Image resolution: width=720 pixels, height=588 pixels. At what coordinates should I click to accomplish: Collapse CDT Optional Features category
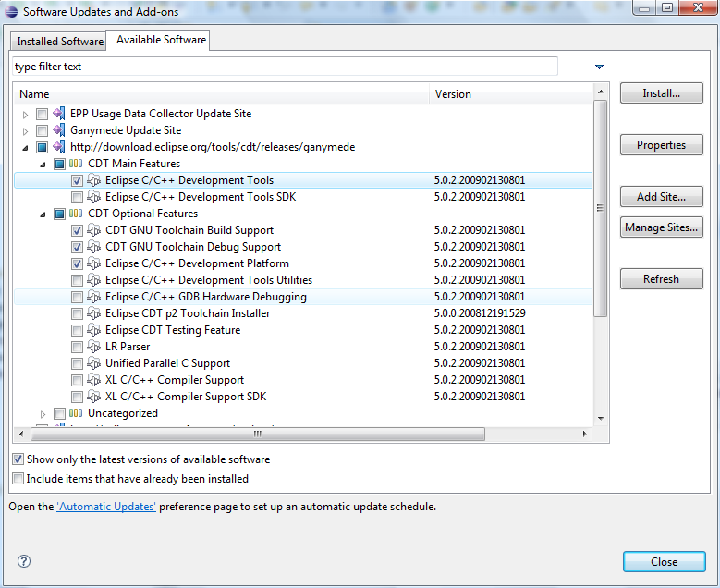pyautogui.click(x=43, y=214)
